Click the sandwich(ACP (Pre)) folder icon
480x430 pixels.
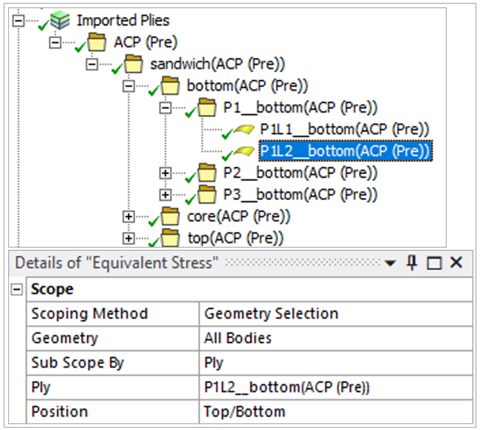pos(133,64)
